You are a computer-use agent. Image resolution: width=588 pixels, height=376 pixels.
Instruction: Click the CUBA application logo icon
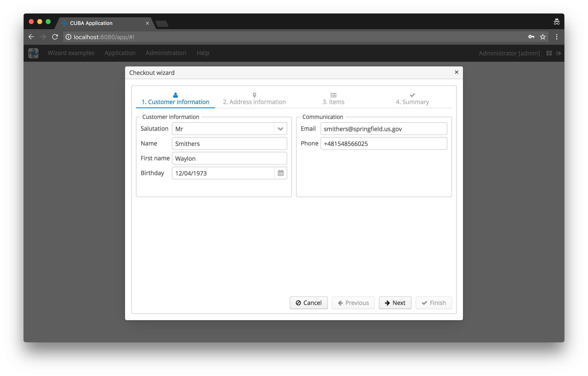coord(33,53)
